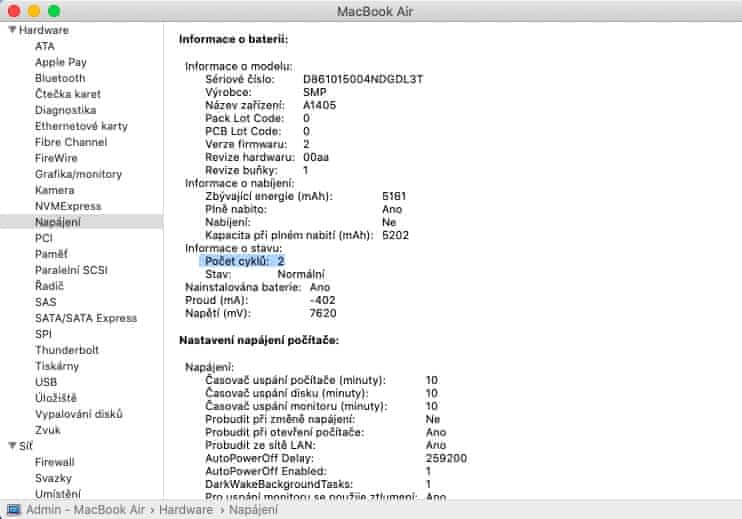
Task: Click the computer icon in path bar
Action: (x=14, y=510)
